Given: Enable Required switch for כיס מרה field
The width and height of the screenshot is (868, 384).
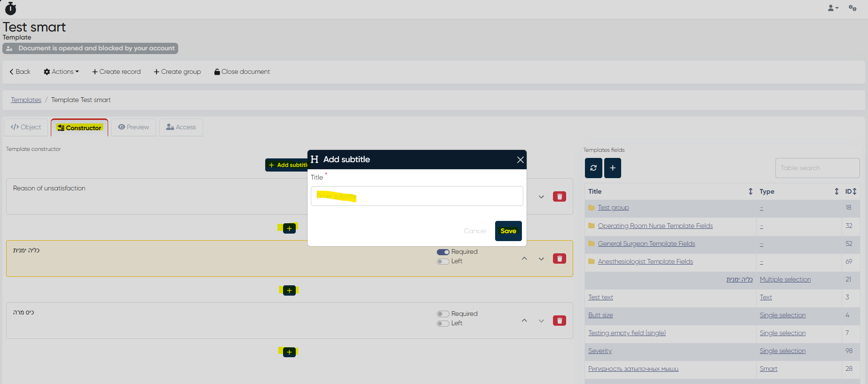Looking at the screenshot, I should pyautogui.click(x=443, y=314).
